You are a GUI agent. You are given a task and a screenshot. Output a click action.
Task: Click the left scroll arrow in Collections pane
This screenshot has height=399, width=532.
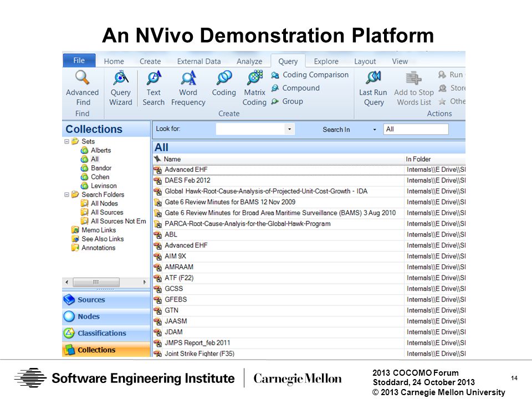[x=67, y=282]
